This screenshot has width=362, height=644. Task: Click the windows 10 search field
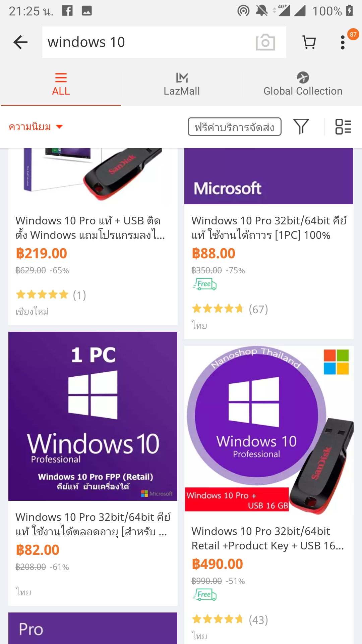click(147, 42)
